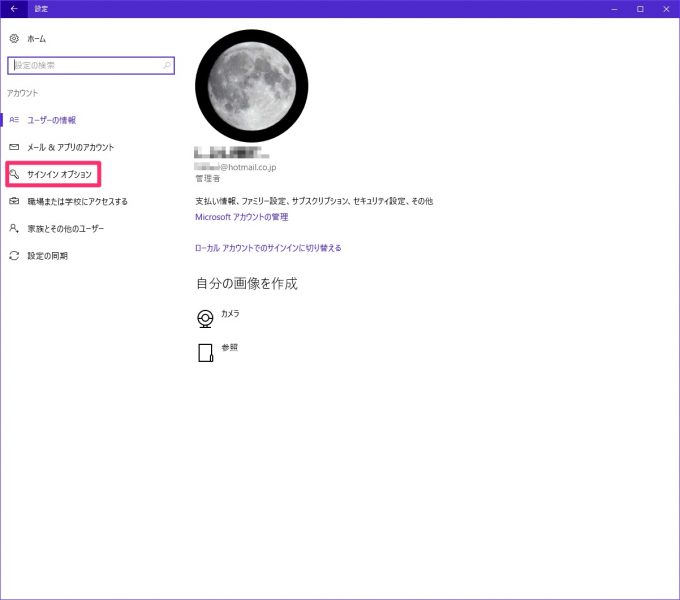Open 職場または学校にアクセスする
Image resolution: width=680 pixels, height=600 pixels.
pos(78,202)
